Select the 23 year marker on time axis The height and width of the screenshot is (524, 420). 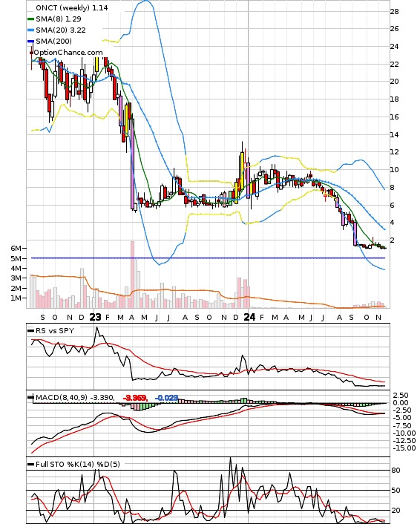[x=95, y=317]
